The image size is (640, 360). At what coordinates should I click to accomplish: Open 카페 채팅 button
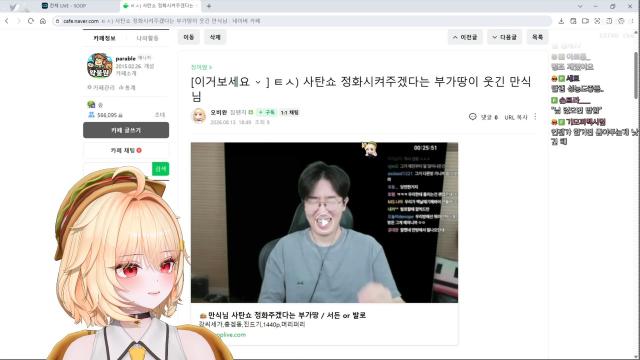[x=126, y=151]
